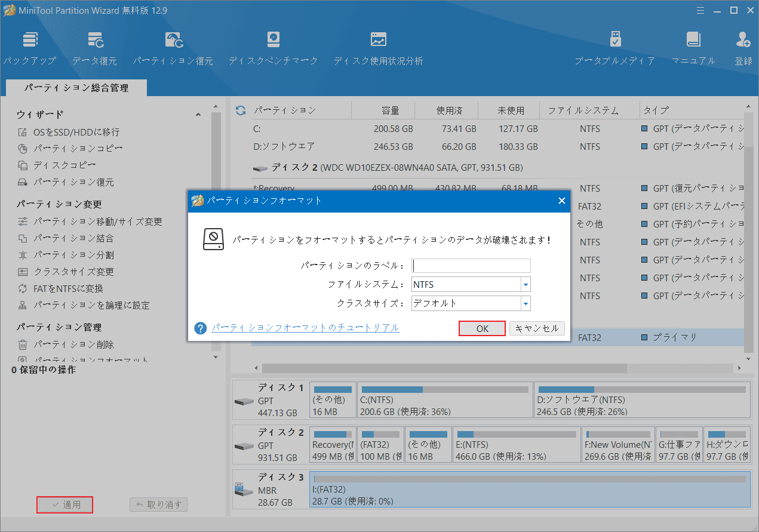This screenshot has height=532, width=759.
Task: Click the help icon beside tutorial link
Action: 201,328
